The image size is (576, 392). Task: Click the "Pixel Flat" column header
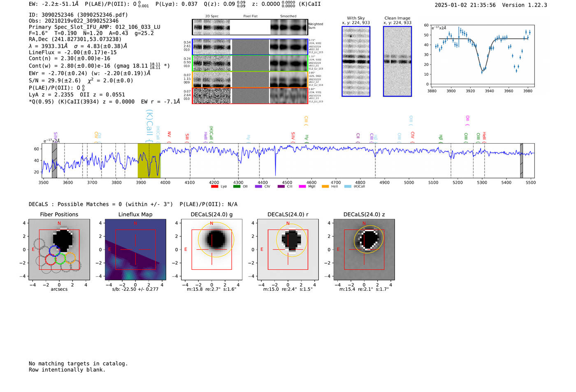point(250,16)
